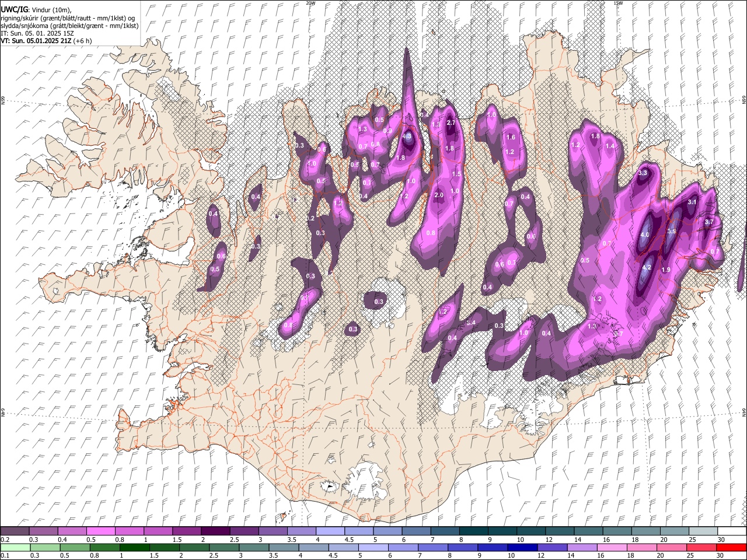This screenshot has width=747, height=560.
Task: Click snow scale swatch between 3 and 3.5
Action: tap(272, 531)
